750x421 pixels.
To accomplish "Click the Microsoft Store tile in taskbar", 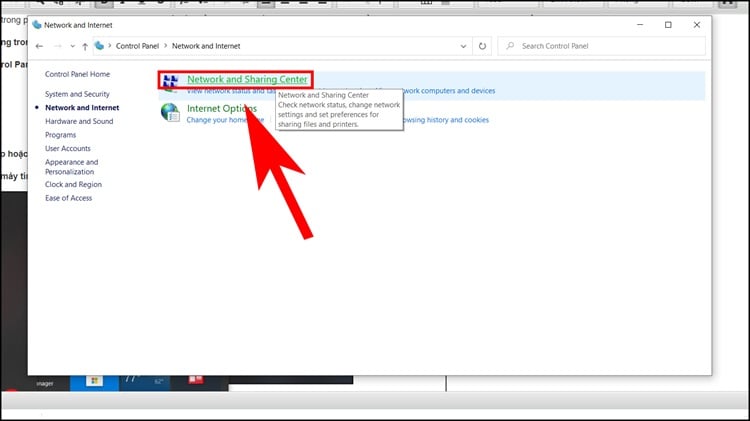I will coord(96,381).
